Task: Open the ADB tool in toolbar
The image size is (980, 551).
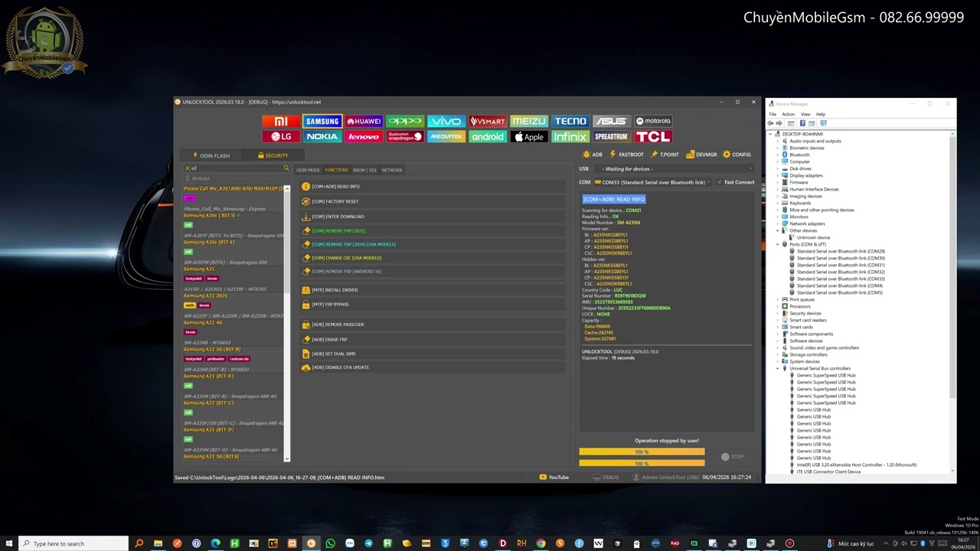Action: [x=593, y=155]
